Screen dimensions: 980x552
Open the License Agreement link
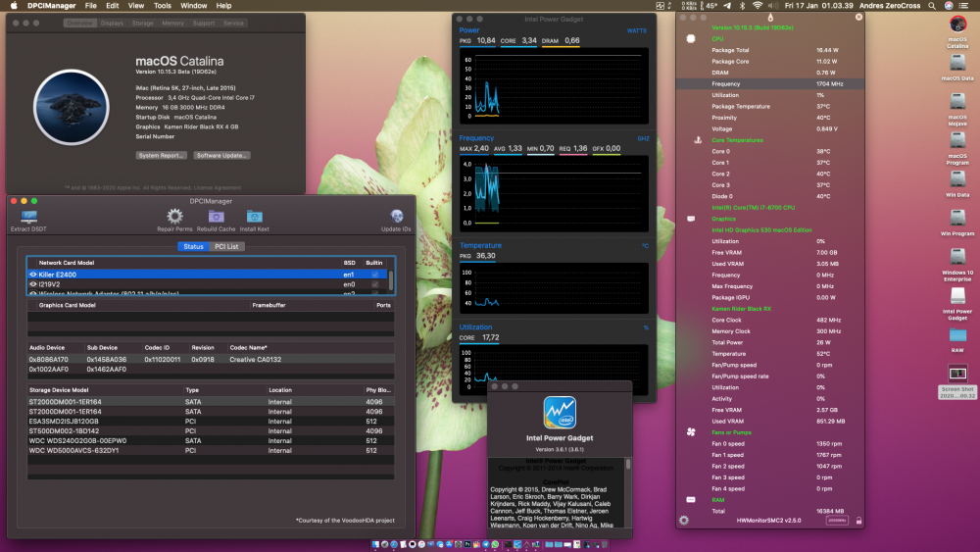(220, 187)
